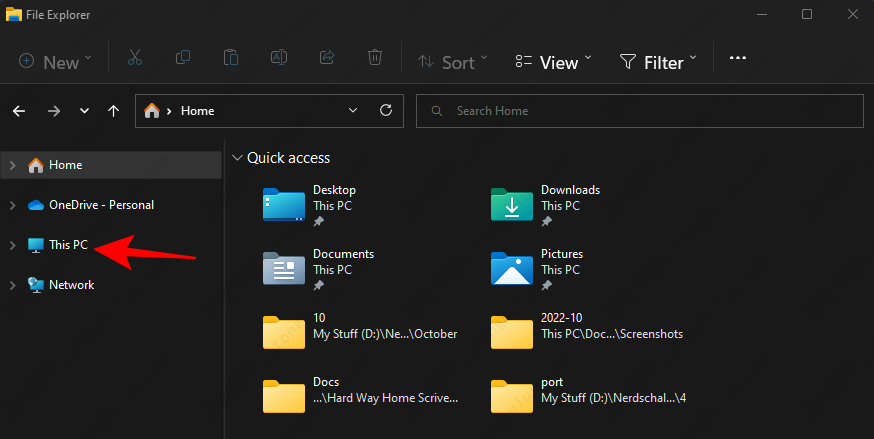
Task: Refresh the current folder view
Action: tap(386, 111)
